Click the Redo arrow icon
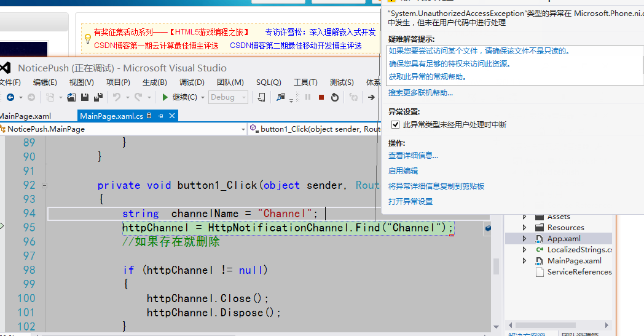This screenshot has width=644, height=336. 138,97
